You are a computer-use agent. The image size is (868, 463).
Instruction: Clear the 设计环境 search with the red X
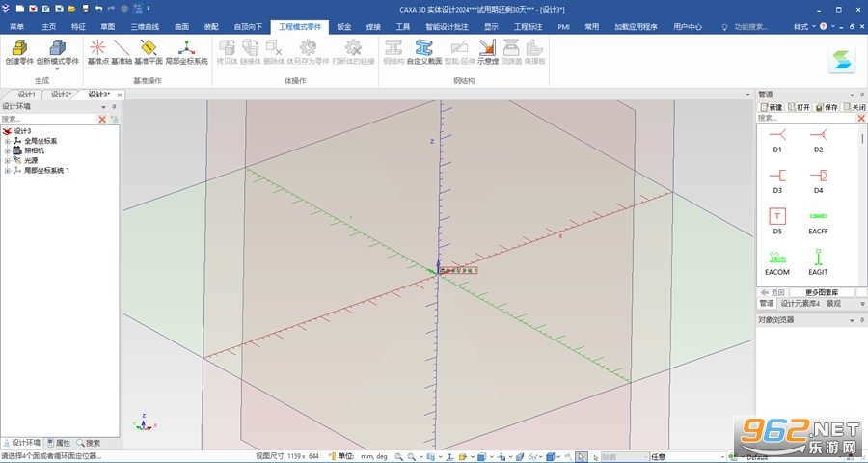pyautogui.click(x=102, y=119)
